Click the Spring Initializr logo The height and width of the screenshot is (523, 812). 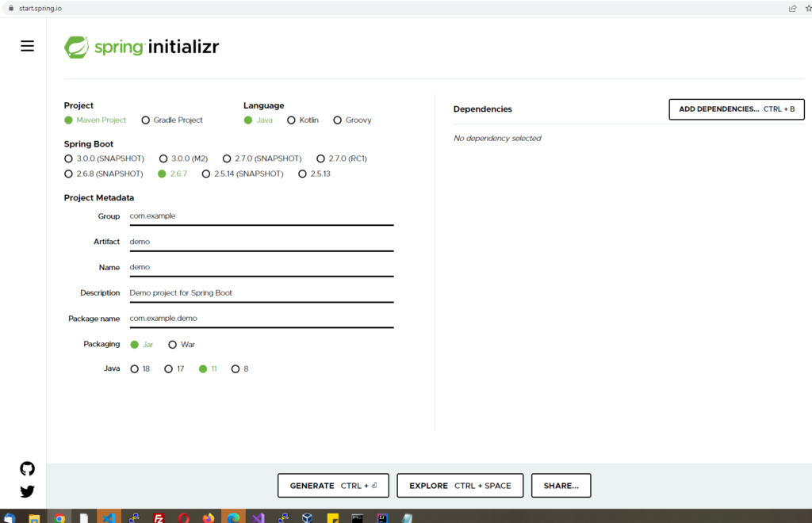coord(142,47)
